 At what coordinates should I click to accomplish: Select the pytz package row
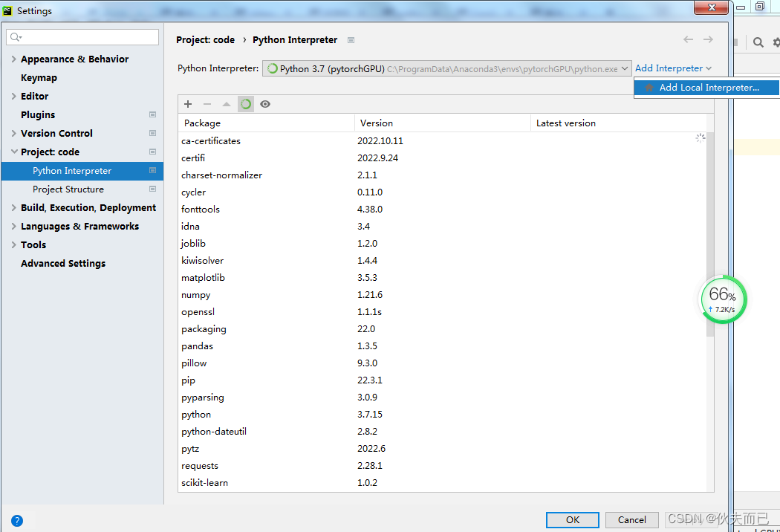pyautogui.click(x=442, y=448)
